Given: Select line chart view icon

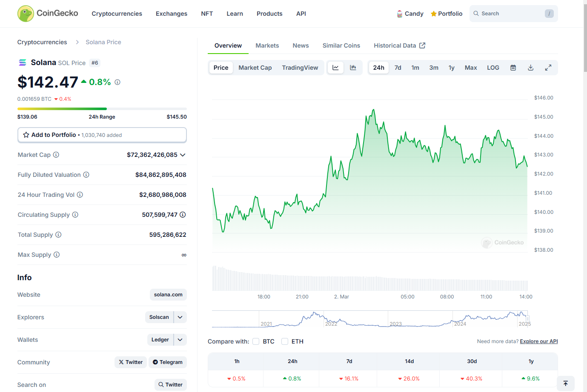Looking at the screenshot, I should click(335, 68).
